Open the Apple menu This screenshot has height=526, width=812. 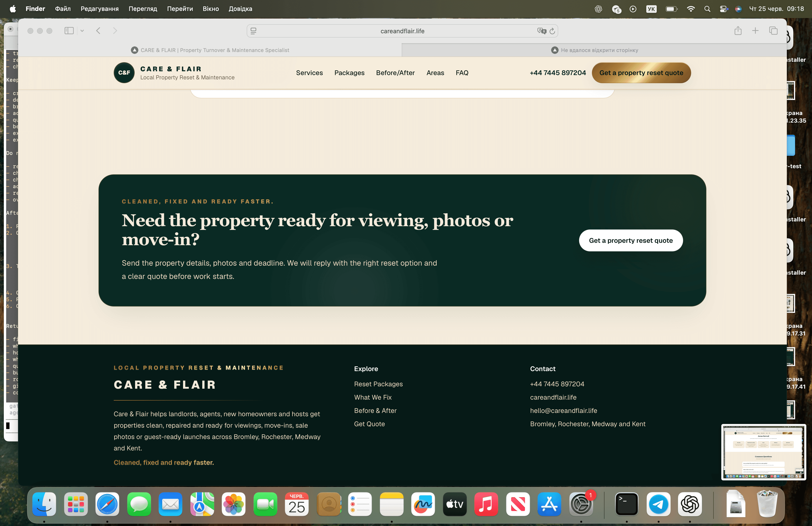pos(13,9)
